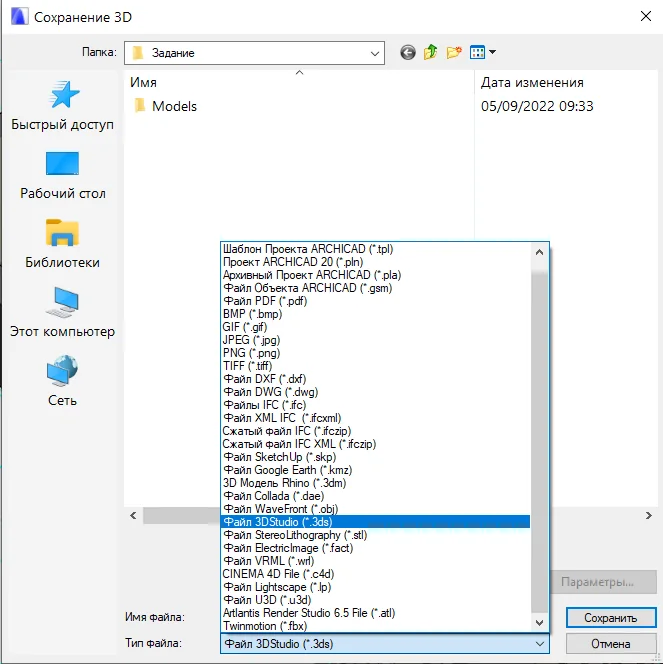Choose 3D Модель Rhino (*.3dm)
Screen dimensions: 663x664
pos(375,483)
